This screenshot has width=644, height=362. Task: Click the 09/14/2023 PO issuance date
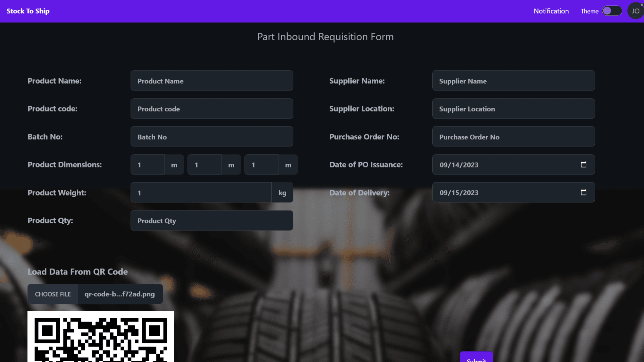point(459,165)
